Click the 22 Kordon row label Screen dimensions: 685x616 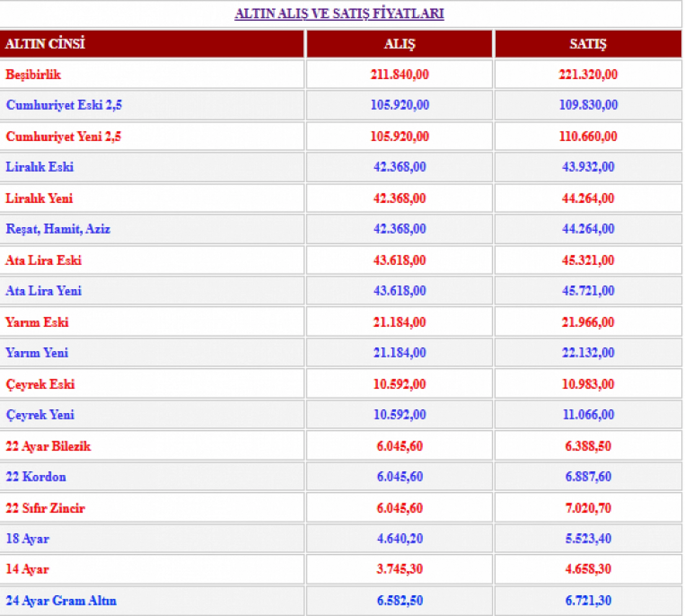pos(36,477)
